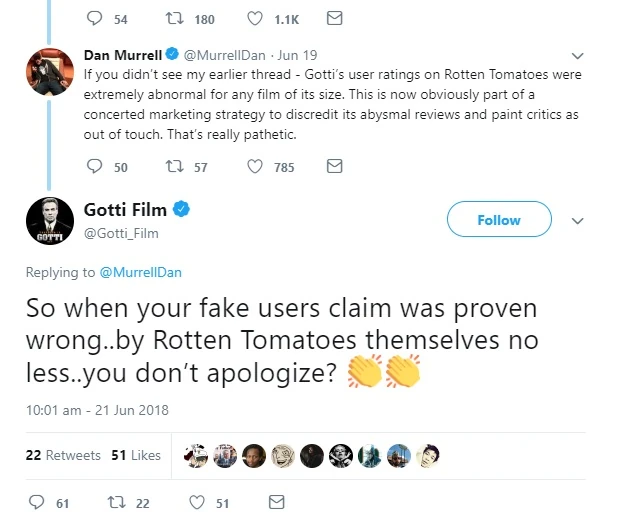Expand Dan Murrell tweet options chevron
This screenshot has height=527, width=619.
(576, 56)
